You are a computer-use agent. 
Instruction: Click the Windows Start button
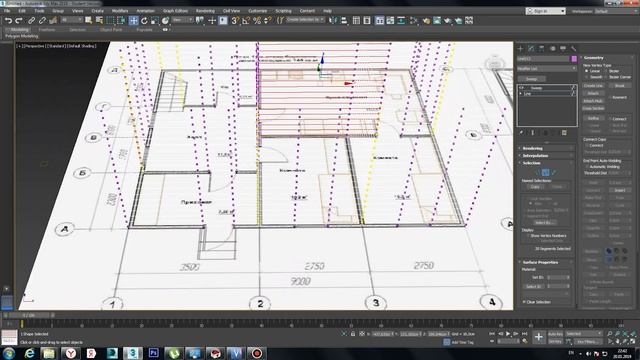[x=9, y=353]
